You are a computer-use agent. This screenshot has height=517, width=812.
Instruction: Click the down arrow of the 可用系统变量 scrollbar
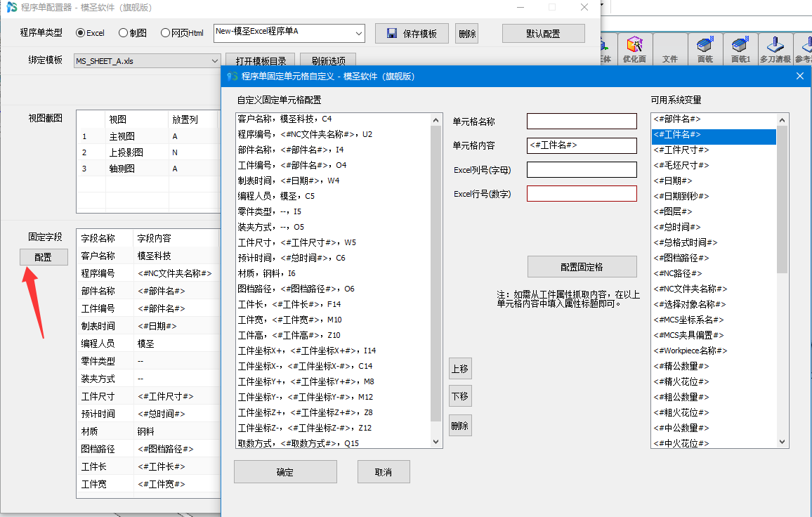coord(782,442)
